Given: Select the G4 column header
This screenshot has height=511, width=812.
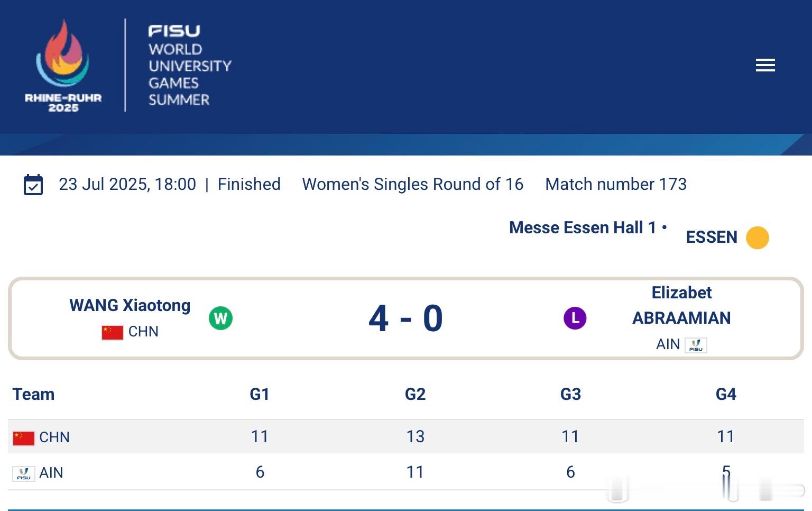Looking at the screenshot, I should (x=726, y=394).
